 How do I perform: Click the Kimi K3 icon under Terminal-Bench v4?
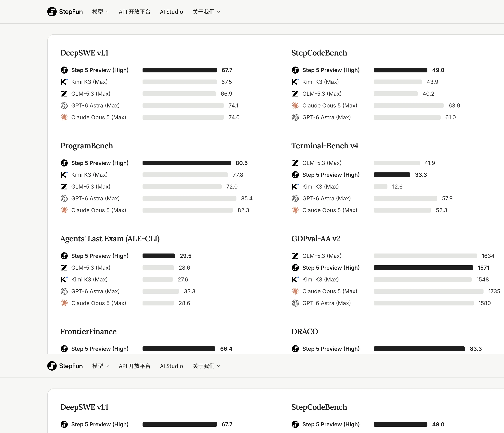[x=295, y=186]
